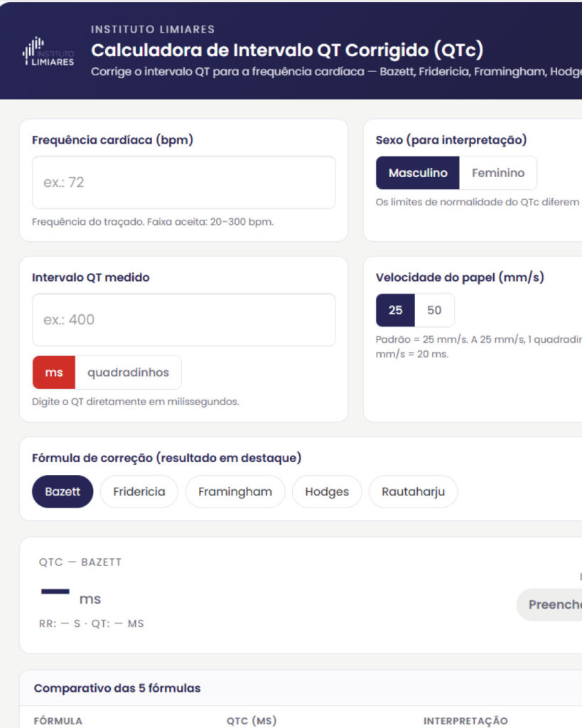The width and height of the screenshot is (582, 728).
Task: Click the QTC (MS) column header
Action: [x=252, y=721]
